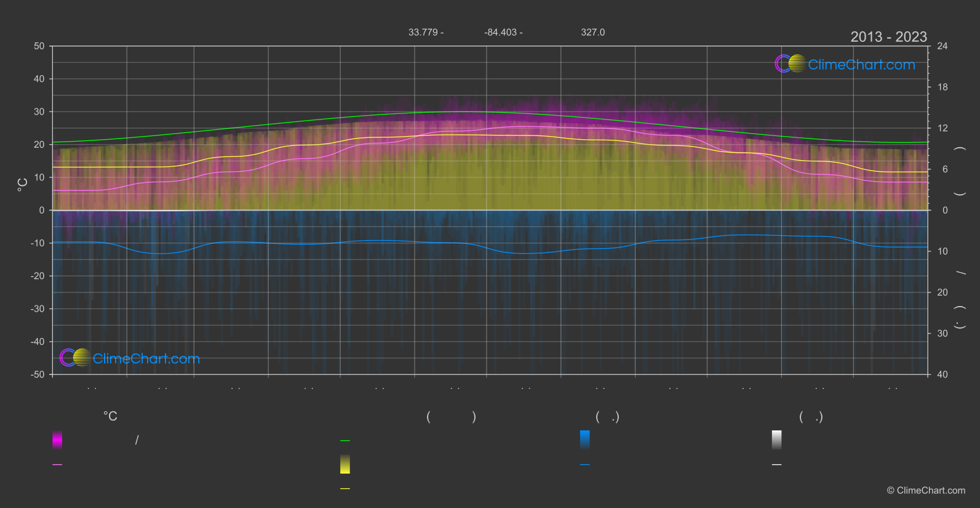This screenshot has width=980, height=508.
Task: Click the pink line legend marker
Action: tap(57, 465)
